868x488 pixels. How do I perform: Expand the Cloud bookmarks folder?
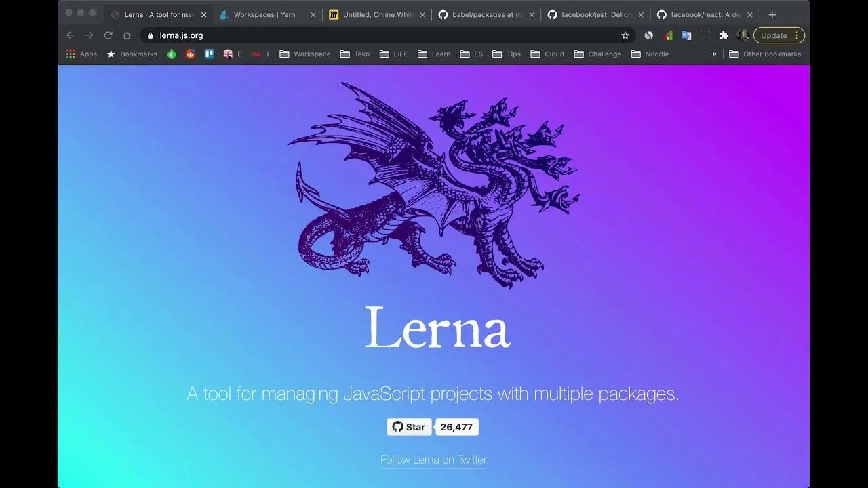coord(547,54)
